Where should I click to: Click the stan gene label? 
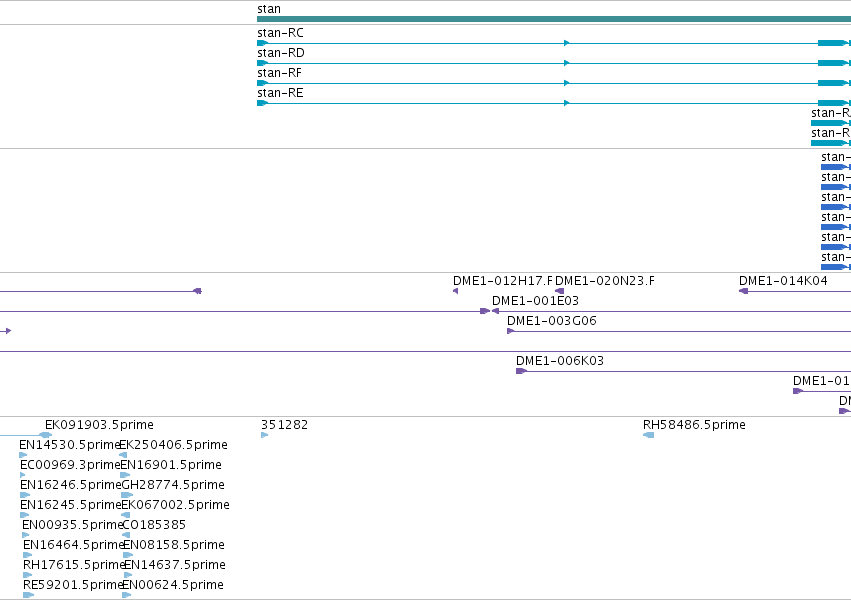click(269, 9)
